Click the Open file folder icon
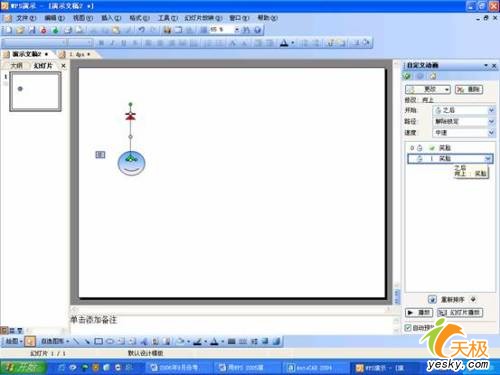Viewport: 500px width, 375px height. [x=20, y=30]
